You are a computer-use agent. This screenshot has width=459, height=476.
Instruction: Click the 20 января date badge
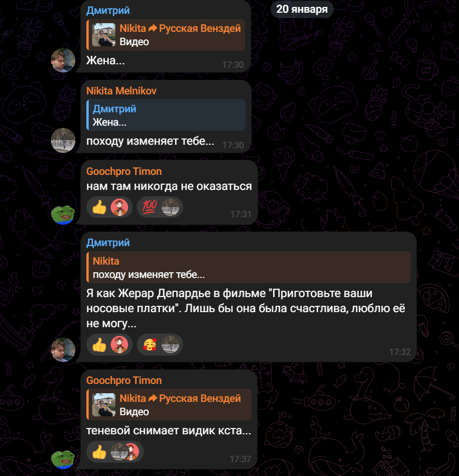[x=302, y=9]
